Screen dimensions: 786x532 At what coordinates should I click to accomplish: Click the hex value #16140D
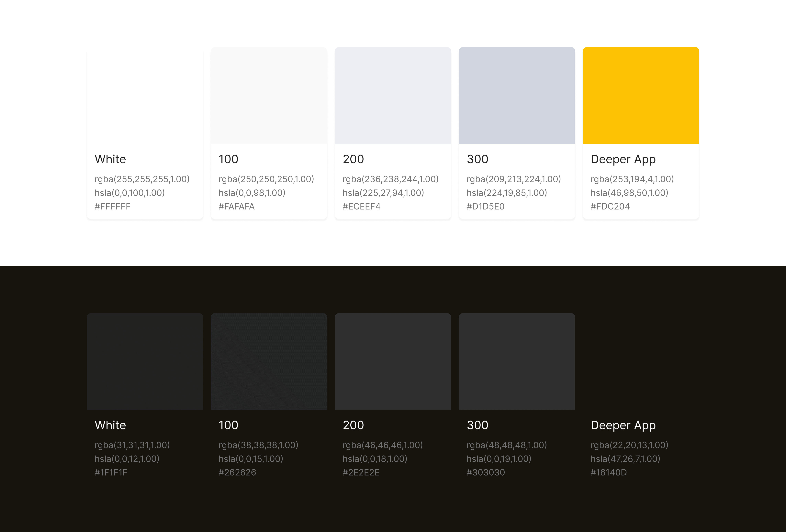coord(608,472)
